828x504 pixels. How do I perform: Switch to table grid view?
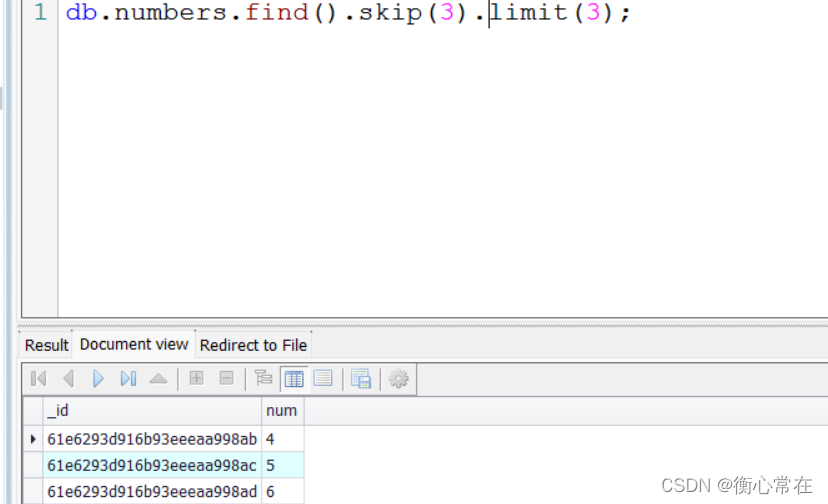coord(294,379)
